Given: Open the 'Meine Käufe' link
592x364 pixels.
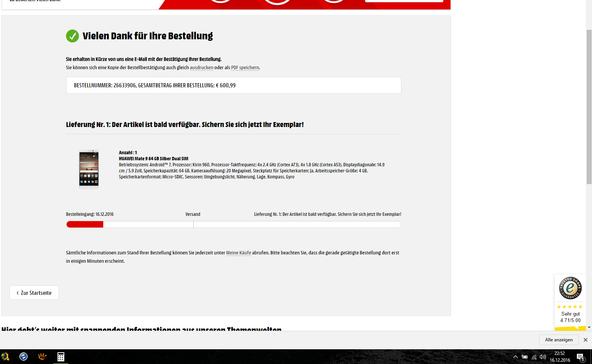Looking at the screenshot, I should 238,253.
